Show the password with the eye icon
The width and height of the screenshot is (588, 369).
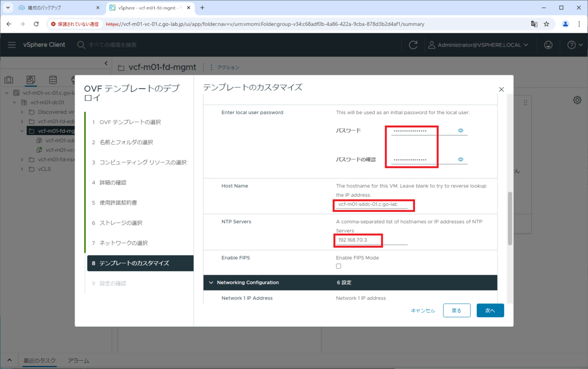pos(461,131)
